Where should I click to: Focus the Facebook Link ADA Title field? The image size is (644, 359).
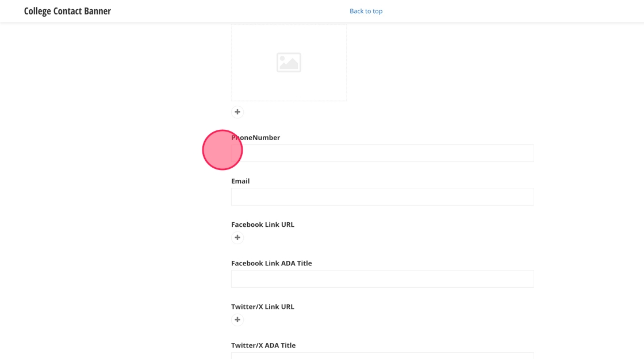click(382, 279)
